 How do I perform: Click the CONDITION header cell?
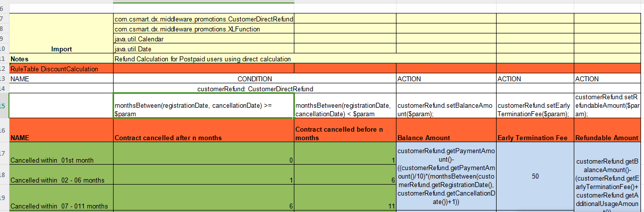pos(254,79)
